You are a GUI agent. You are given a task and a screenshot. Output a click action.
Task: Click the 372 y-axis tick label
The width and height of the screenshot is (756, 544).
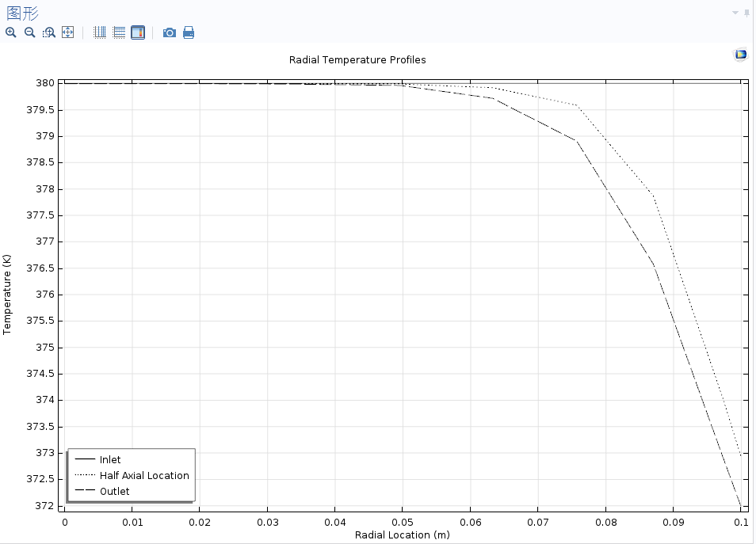(45, 505)
